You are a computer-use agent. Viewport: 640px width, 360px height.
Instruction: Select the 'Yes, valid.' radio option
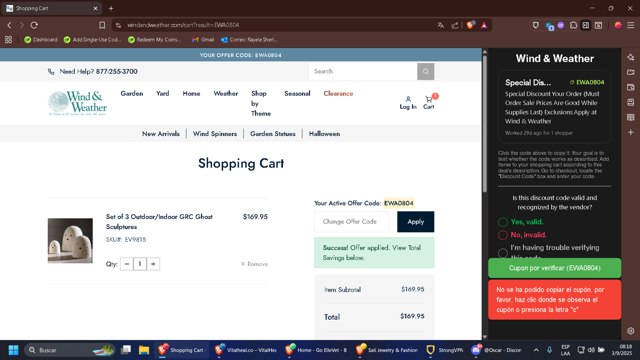[x=503, y=222]
